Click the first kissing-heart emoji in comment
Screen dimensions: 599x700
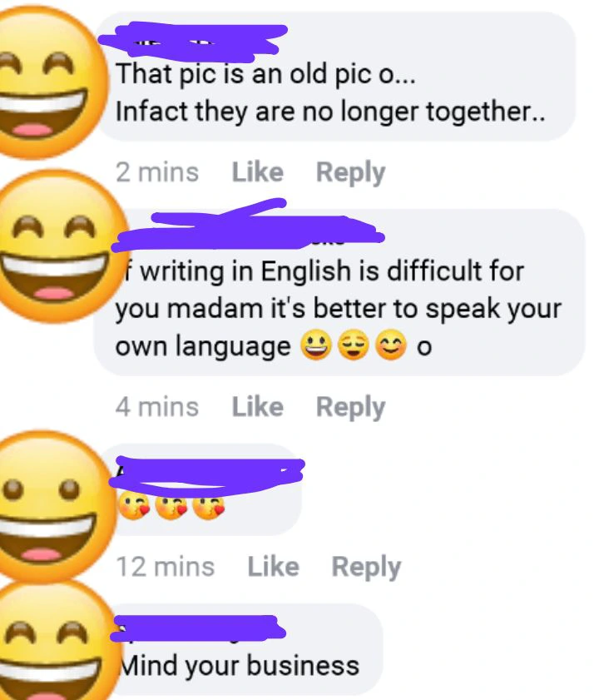click(x=133, y=507)
